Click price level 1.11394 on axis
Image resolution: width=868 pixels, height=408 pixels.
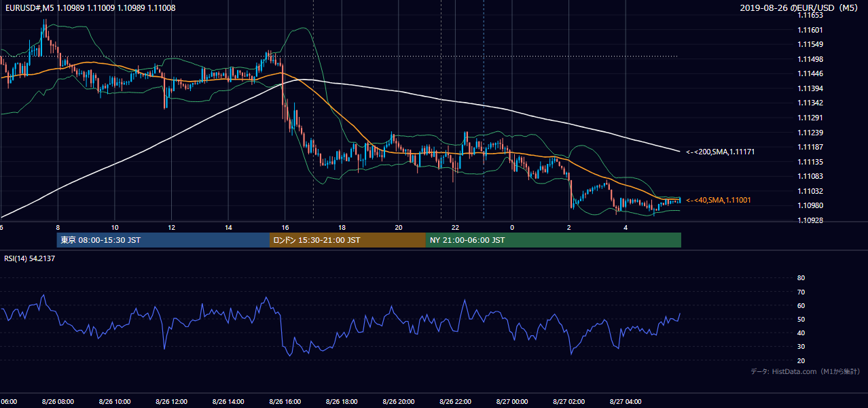[x=810, y=88]
